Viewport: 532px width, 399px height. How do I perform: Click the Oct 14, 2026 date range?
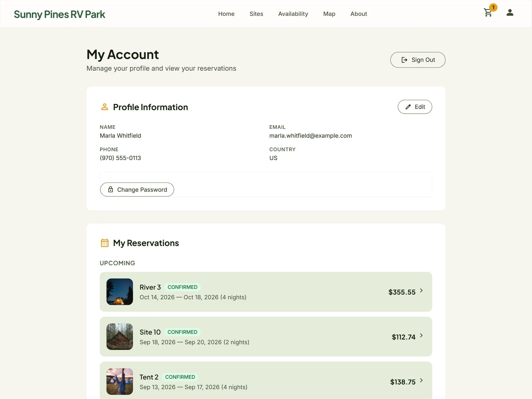pyautogui.click(x=193, y=297)
